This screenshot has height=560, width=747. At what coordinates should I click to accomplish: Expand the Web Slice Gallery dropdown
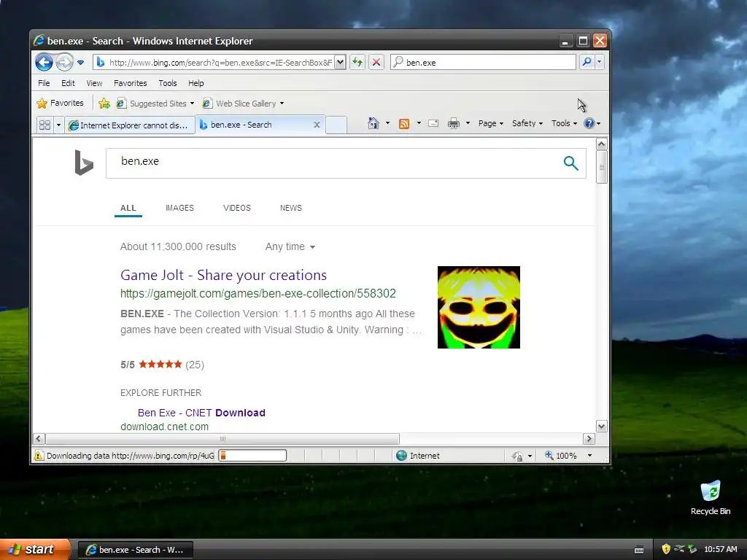click(282, 104)
